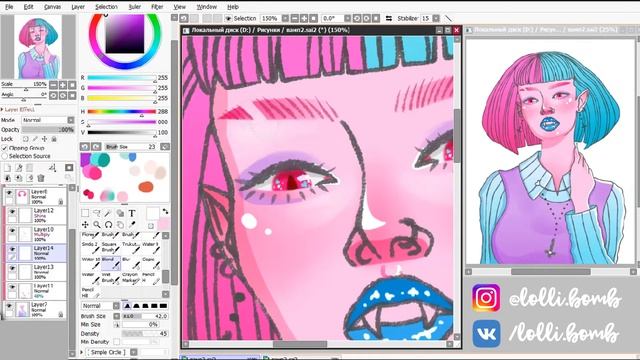Open the Canvas menu
The height and width of the screenshot is (360, 640).
[x=52, y=7]
